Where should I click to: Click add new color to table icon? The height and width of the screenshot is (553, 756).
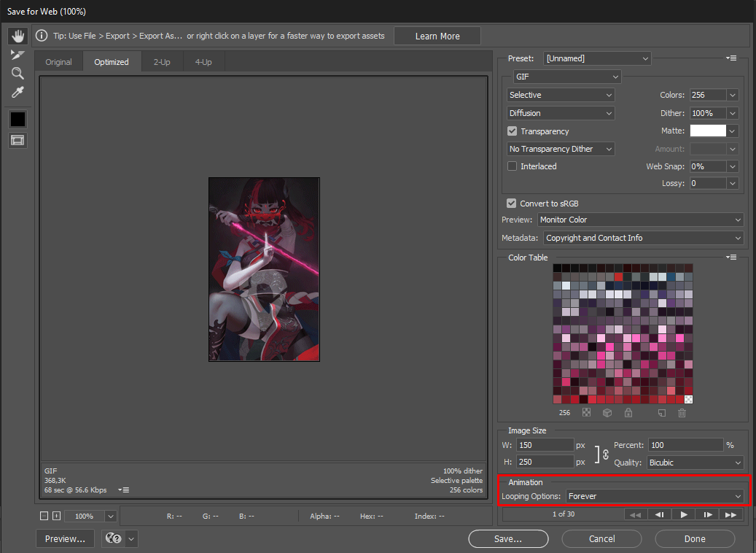[662, 413]
